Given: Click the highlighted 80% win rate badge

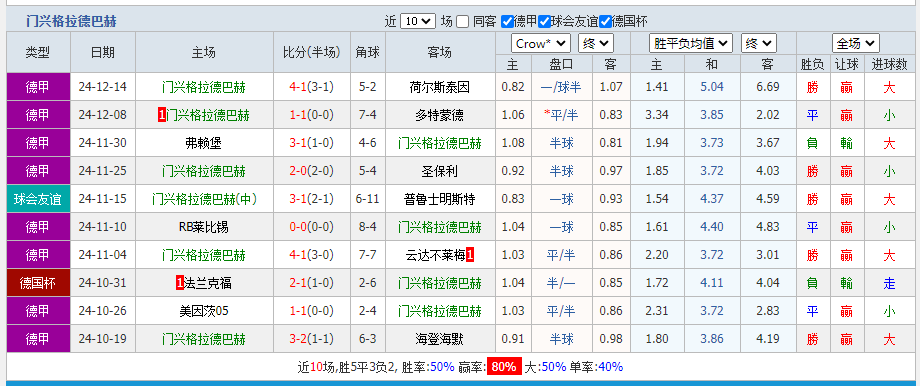Looking at the screenshot, I should point(504,367).
